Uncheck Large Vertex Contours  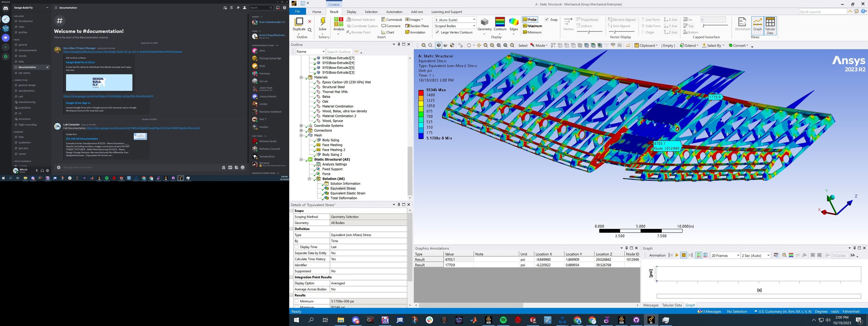[437, 32]
